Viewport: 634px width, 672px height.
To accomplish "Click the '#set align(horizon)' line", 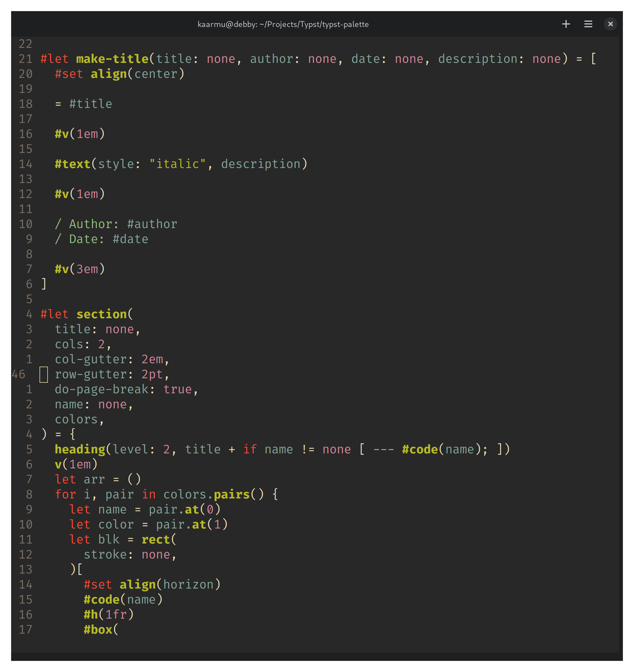I will coord(152,584).
